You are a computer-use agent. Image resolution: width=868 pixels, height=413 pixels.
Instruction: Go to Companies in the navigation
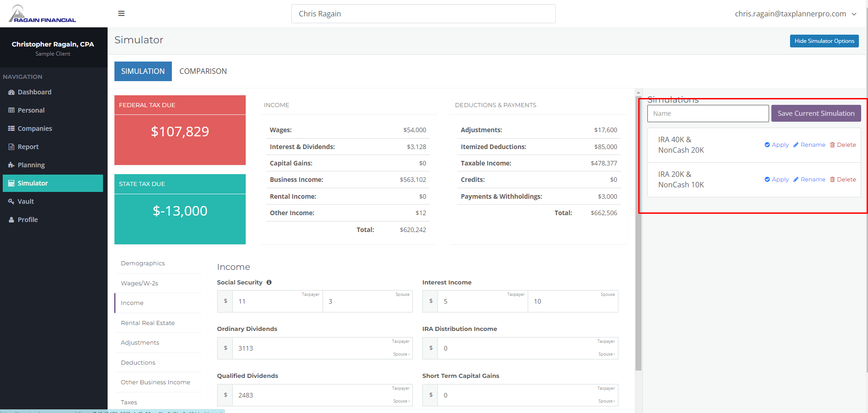tap(35, 129)
